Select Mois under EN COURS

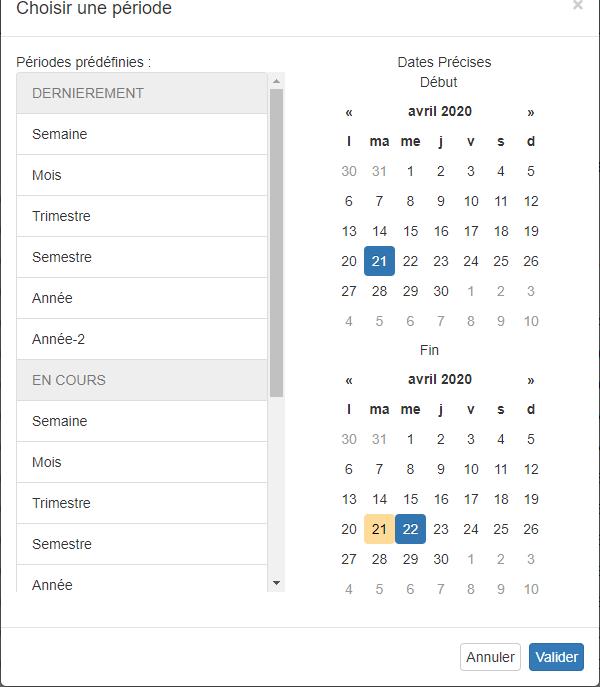(x=142, y=462)
